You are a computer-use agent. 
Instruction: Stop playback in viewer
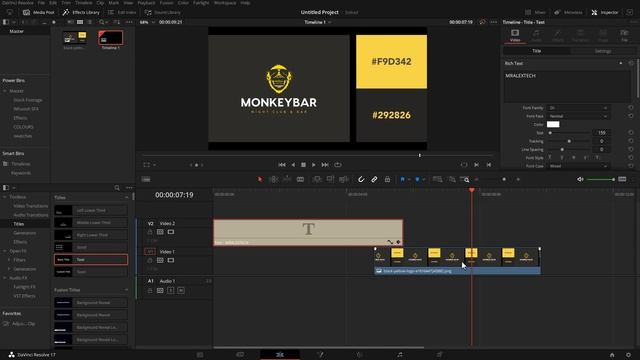click(x=303, y=164)
